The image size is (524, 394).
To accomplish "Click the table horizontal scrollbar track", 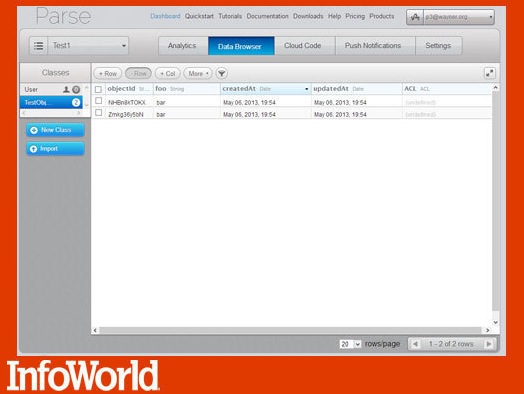I will pyautogui.click(x=291, y=330).
